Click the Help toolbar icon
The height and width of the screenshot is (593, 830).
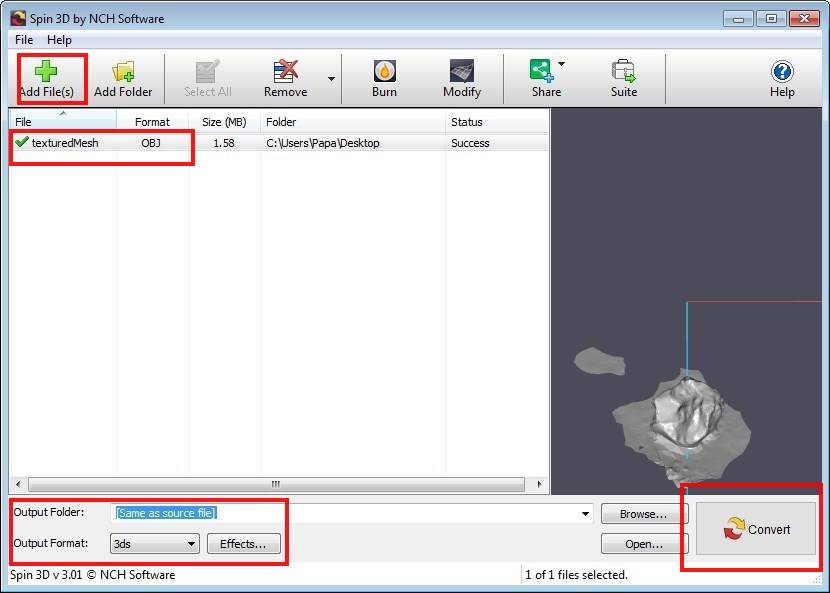(x=782, y=78)
